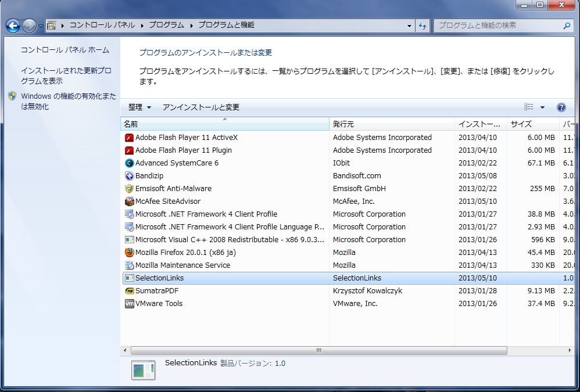
Task: Click the IObit publisher cell
Action: (341, 163)
